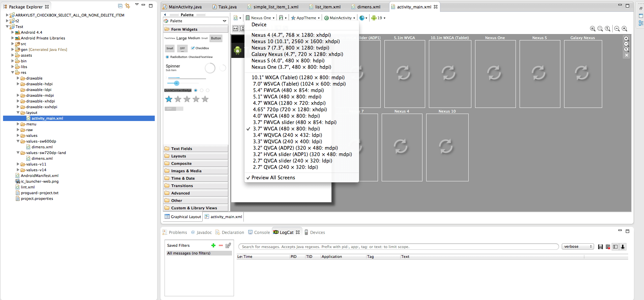This screenshot has width=644, height=300.
Task: Choose Nexus 4 (4.7", 768 × 1280) device
Action: [291, 35]
